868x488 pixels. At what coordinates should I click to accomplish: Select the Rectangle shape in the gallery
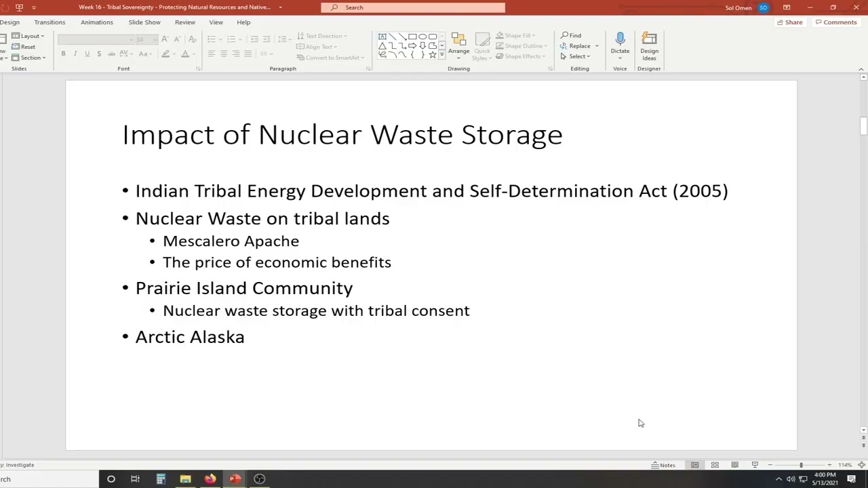pos(412,37)
